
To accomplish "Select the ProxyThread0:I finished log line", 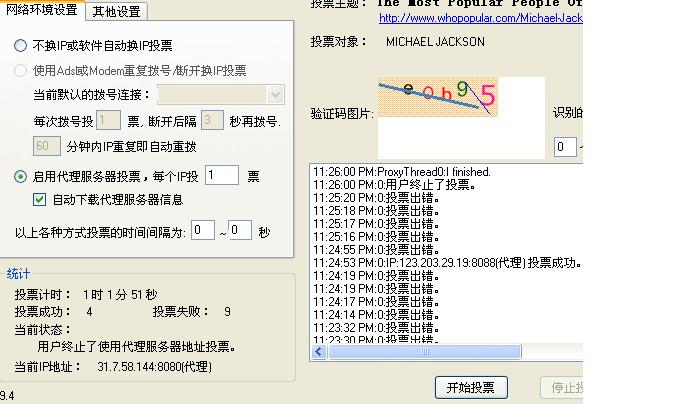I will [401, 172].
